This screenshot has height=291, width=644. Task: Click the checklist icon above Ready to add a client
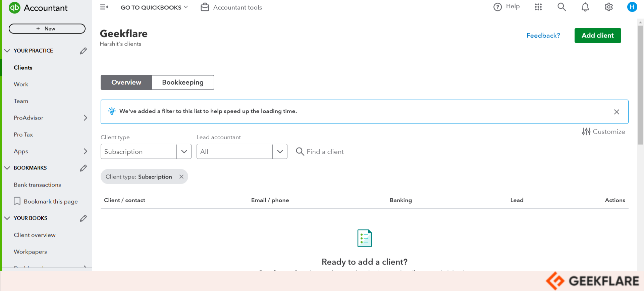pos(365,238)
